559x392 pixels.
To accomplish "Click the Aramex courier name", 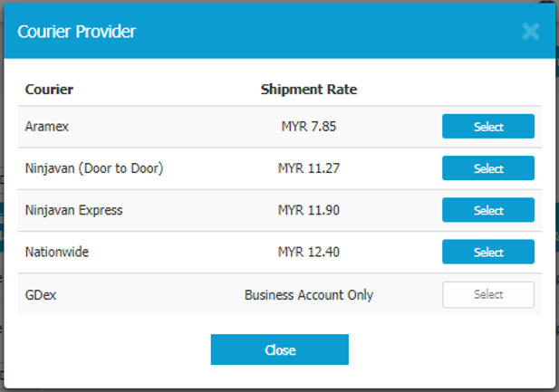I will coord(47,127).
